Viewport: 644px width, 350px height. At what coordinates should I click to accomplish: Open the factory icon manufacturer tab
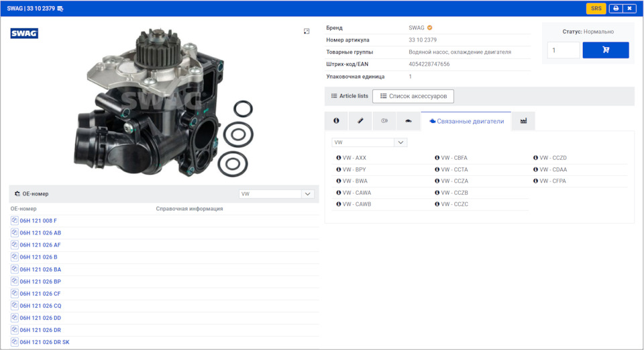(x=523, y=121)
